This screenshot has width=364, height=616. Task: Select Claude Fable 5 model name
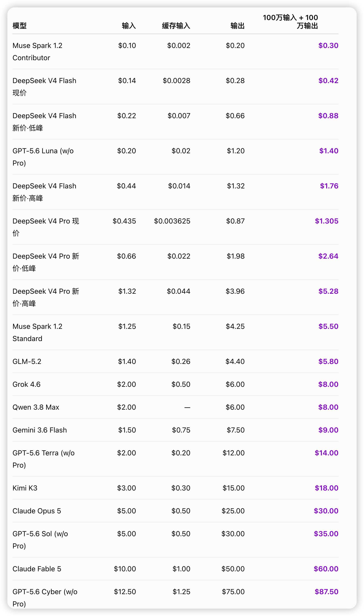[x=37, y=569]
